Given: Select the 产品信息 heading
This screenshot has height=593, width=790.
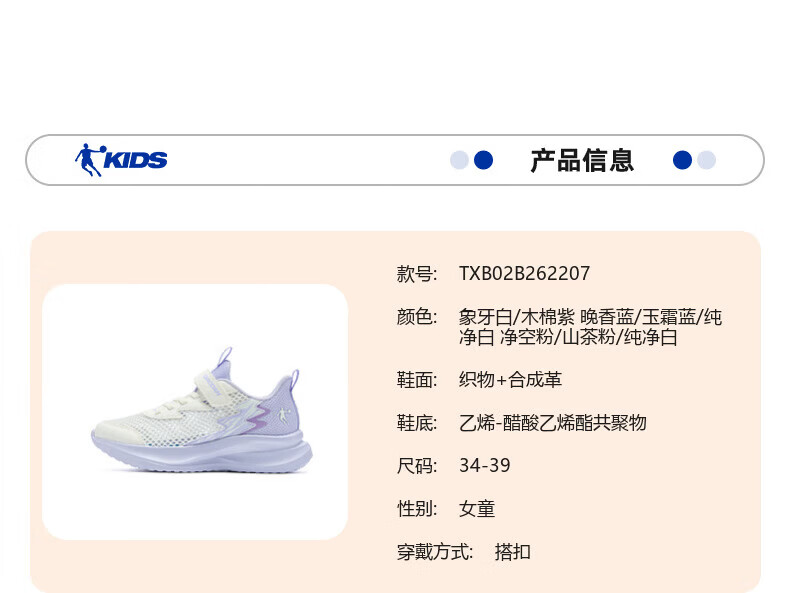Looking at the screenshot, I should 582,161.
